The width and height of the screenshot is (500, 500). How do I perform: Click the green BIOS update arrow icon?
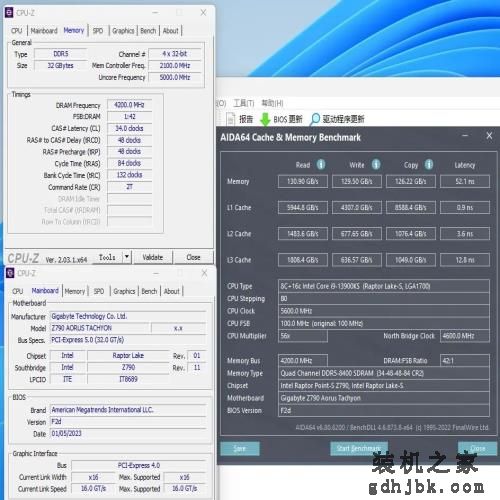tap(265, 119)
